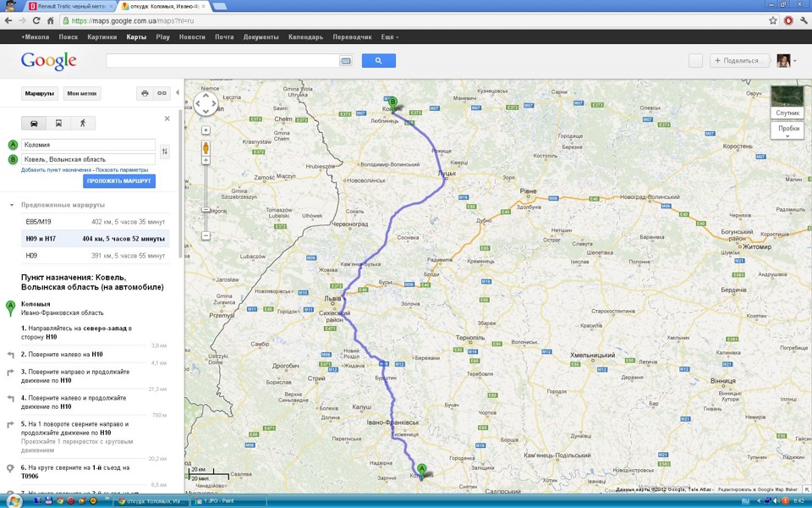Open 'Поиск' in the Google bar
This screenshot has height=508, width=812.
[x=69, y=36]
